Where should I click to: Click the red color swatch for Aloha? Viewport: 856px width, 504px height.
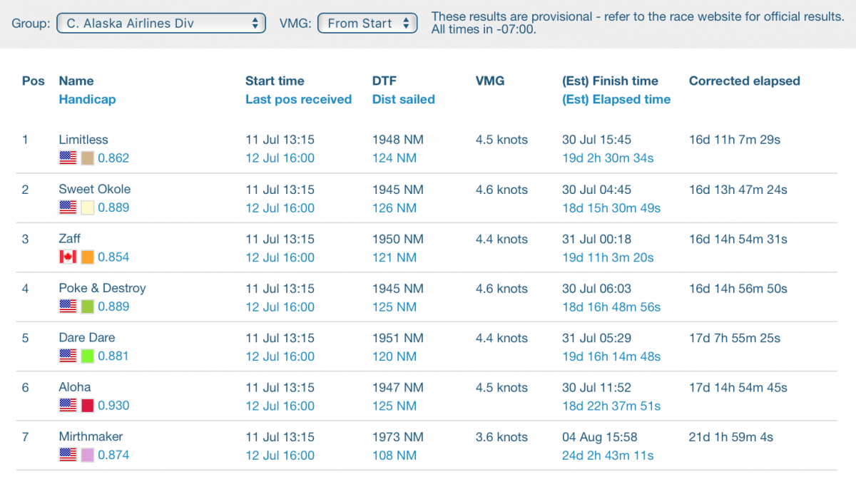pyautogui.click(x=88, y=406)
